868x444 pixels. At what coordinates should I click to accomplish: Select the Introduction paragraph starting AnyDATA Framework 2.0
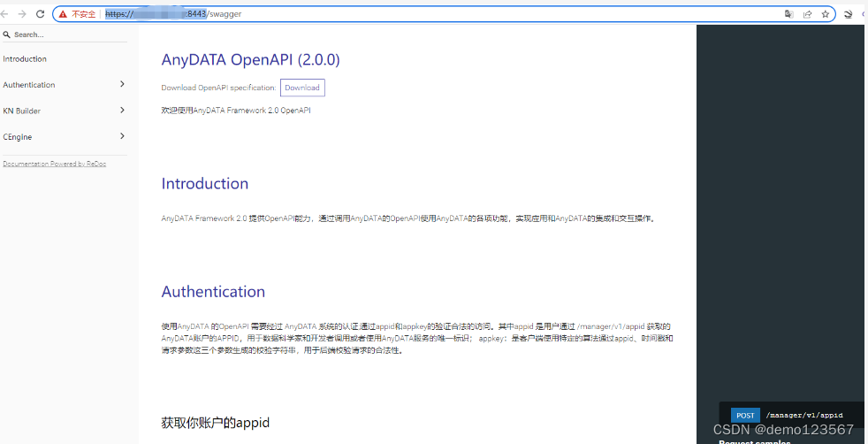click(409, 218)
